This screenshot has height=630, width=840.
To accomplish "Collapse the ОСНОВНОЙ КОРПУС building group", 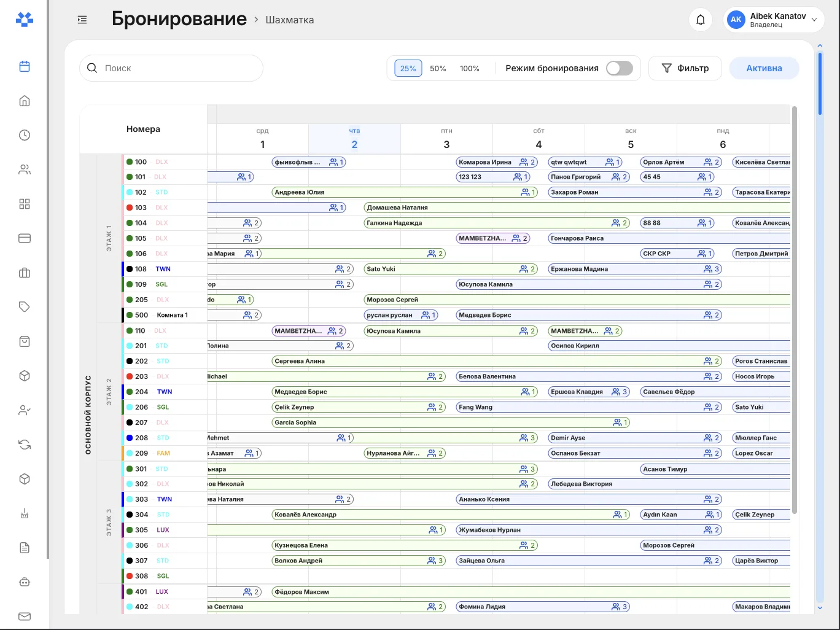I will 88,415.
